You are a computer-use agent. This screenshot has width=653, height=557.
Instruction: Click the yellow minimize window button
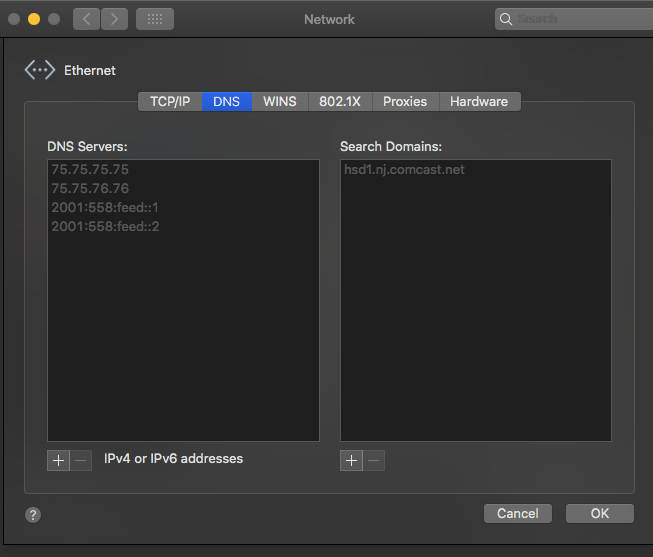34,19
